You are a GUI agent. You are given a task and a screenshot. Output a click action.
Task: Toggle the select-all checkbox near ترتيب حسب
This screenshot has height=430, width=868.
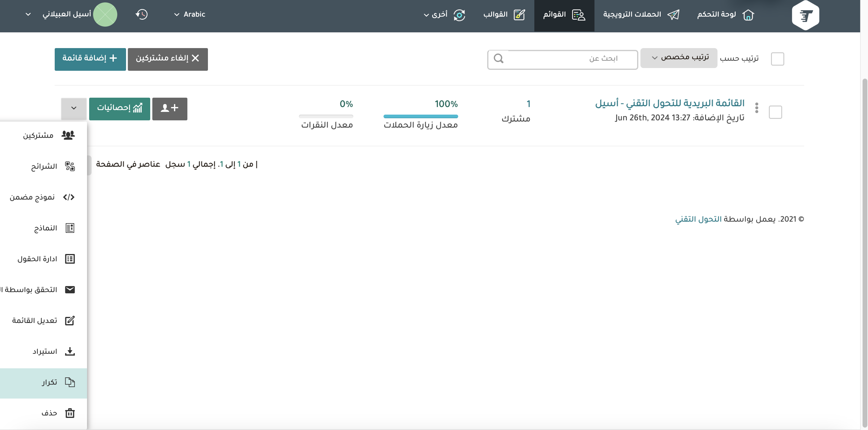tap(777, 59)
